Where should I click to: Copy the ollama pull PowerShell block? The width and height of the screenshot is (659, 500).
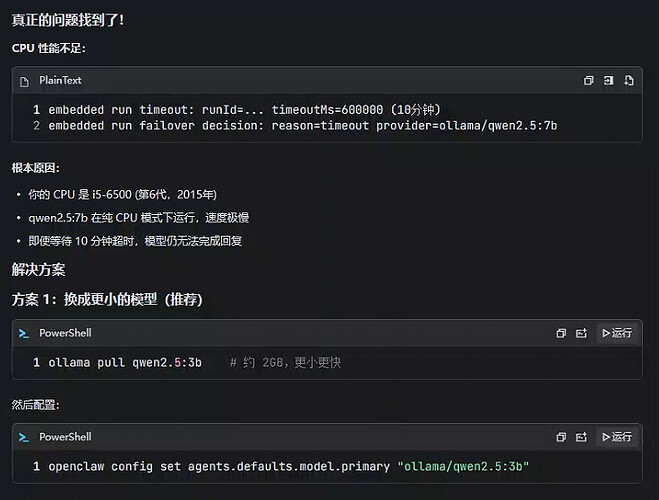[561, 333]
